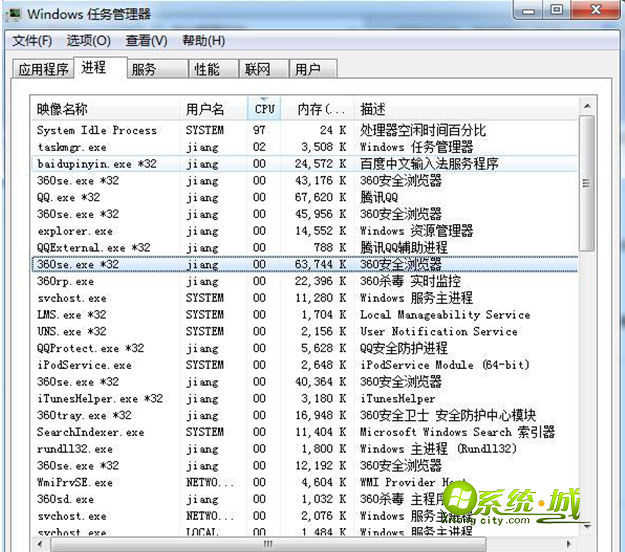The height and width of the screenshot is (552, 625).
Task: Open the 选项(O) menu
Action: (88, 41)
